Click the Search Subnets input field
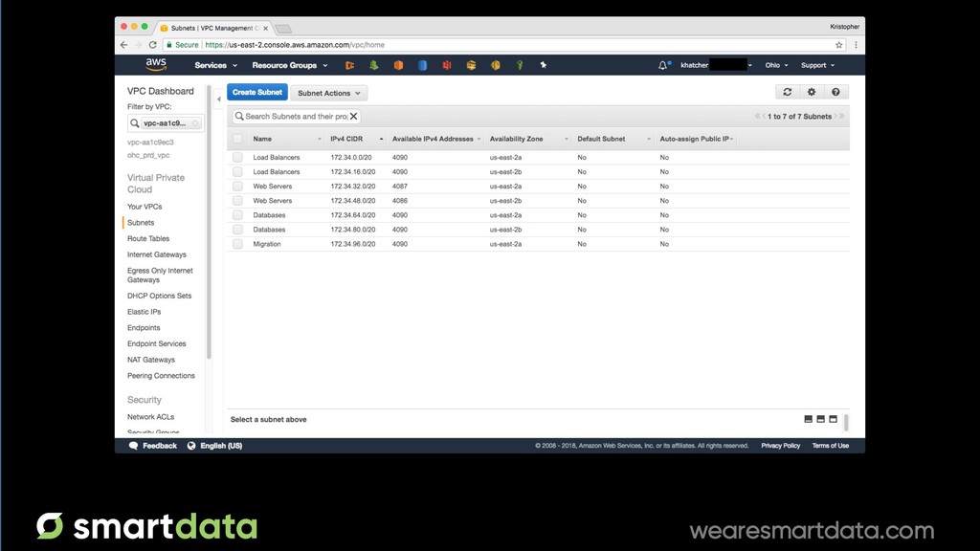Viewport: 980px width, 551px height. tap(296, 116)
